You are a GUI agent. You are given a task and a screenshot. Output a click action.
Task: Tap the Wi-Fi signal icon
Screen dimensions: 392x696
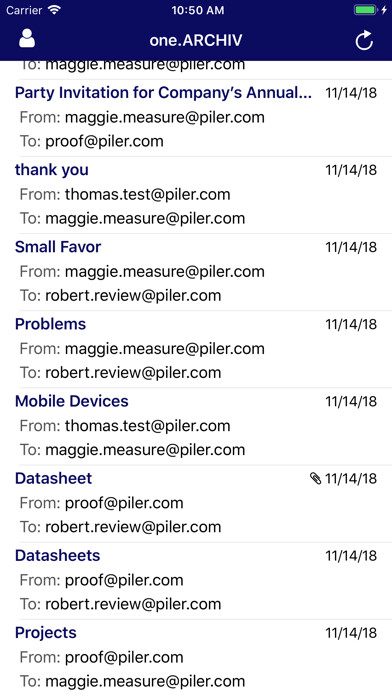click(54, 10)
